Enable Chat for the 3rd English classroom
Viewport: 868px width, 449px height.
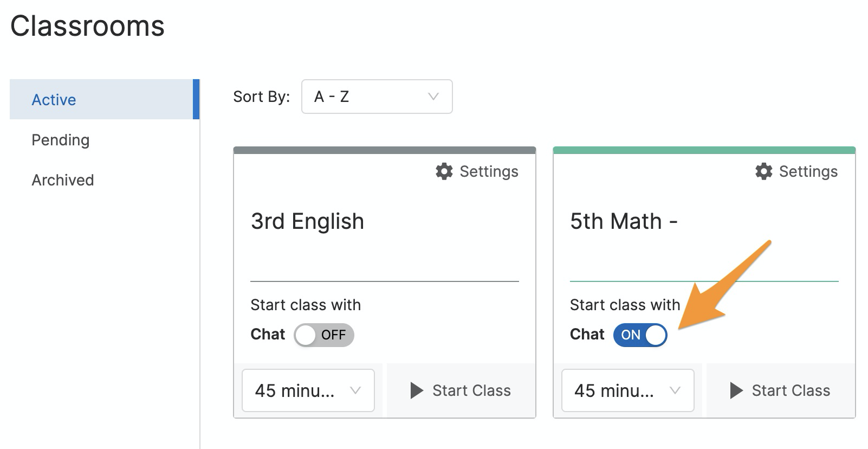pos(323,335)
